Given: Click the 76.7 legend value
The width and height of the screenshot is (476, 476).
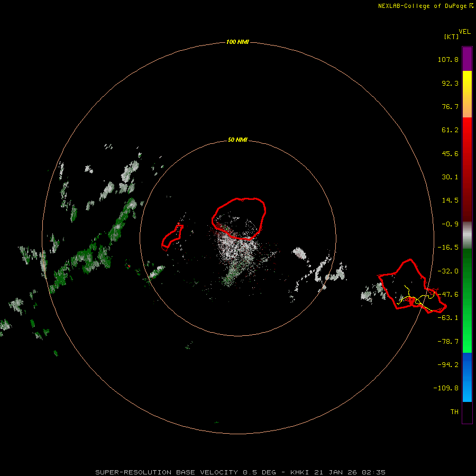Looking at the screenshot, I should (x=450, y=106).
